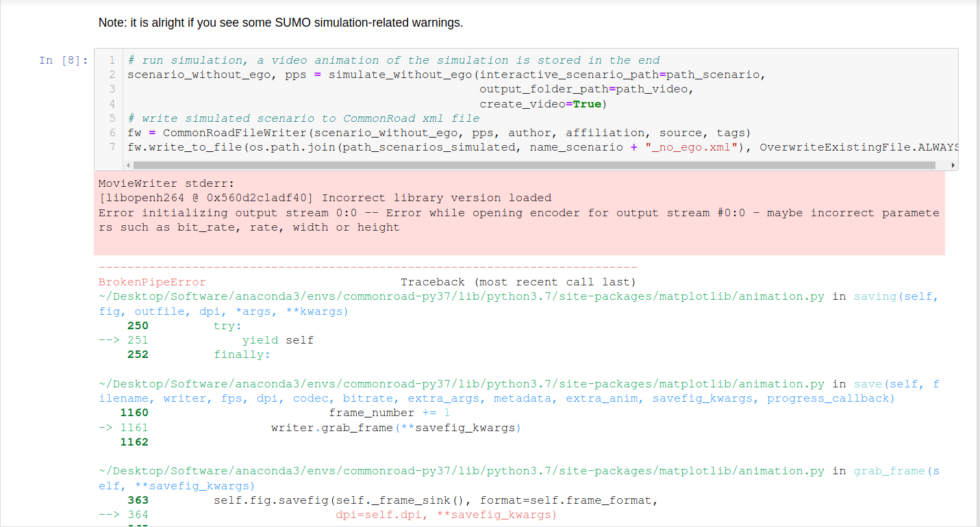This screenshot has width=980, height=527.
Task: Click the libopenh264 incorrect library version message
Action: (325, 198)
